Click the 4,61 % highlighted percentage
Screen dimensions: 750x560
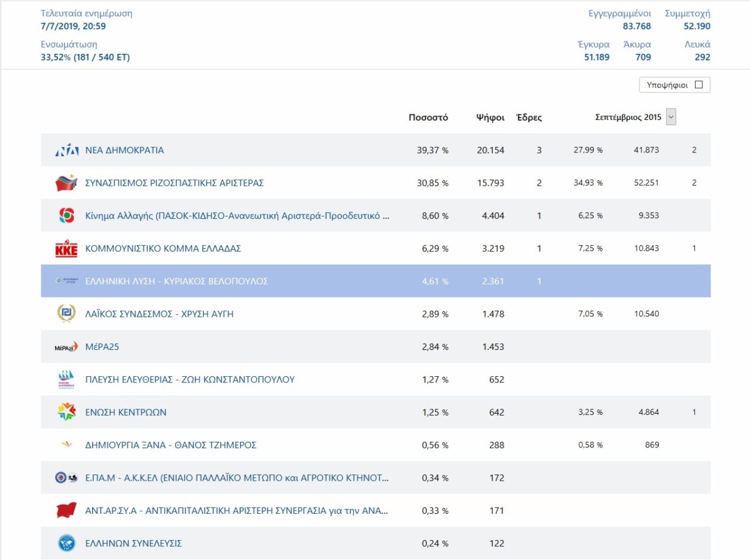tap(436, 281)
